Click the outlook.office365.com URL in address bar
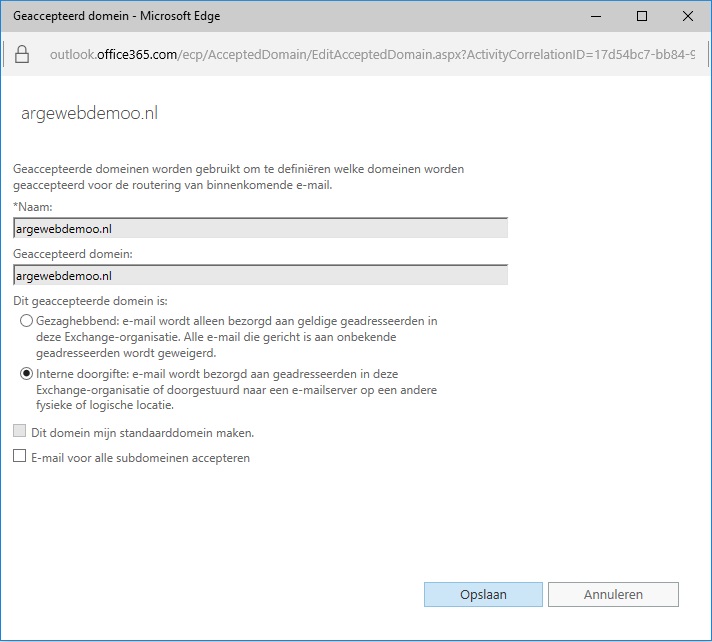The width and height of the screenshot is (712, 642). click(x=372, y=54)
